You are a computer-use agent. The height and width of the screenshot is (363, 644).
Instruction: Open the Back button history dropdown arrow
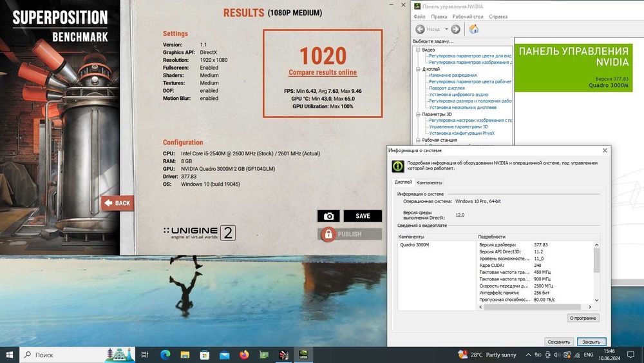click(x=446, y=29)
